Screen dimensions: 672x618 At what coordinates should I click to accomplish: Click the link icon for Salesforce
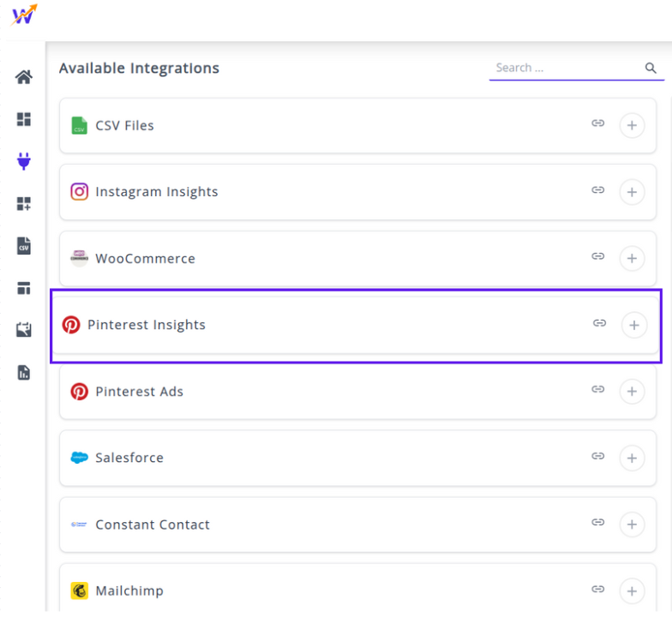598,456
